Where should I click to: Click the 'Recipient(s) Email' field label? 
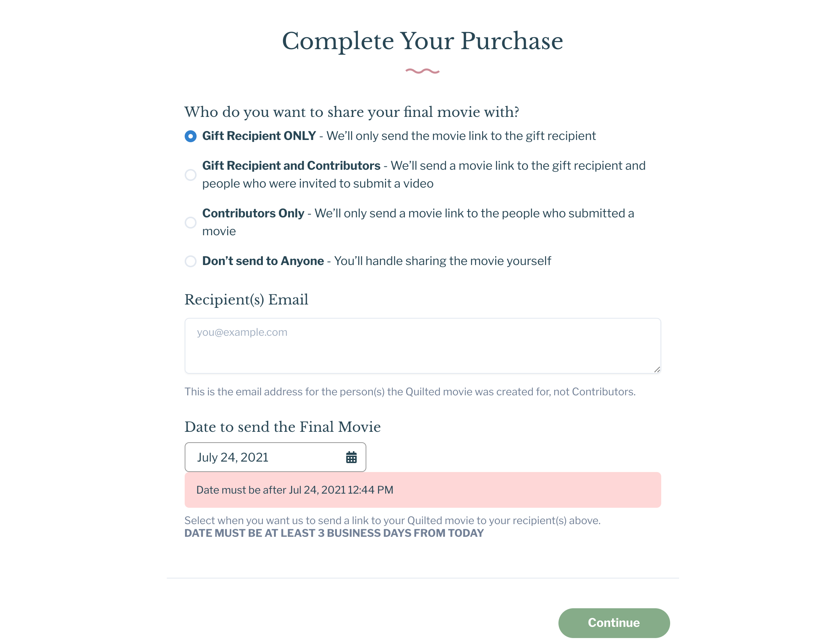(246, 299)
